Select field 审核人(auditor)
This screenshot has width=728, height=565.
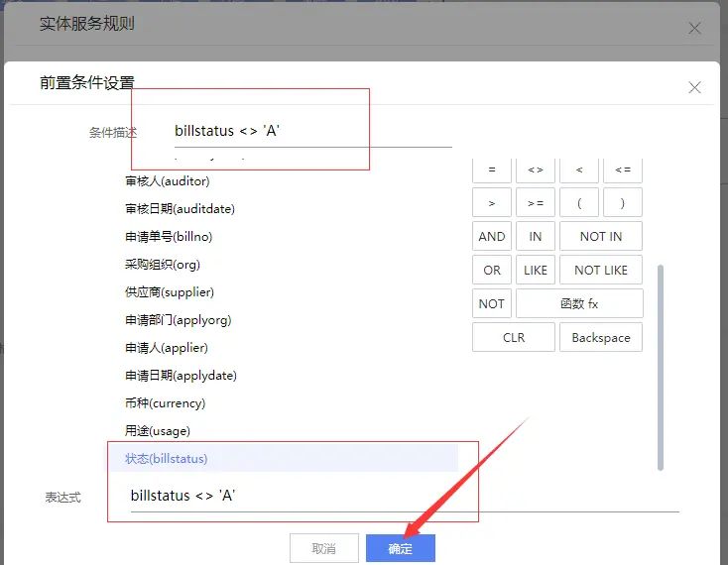tap(168, 181)
